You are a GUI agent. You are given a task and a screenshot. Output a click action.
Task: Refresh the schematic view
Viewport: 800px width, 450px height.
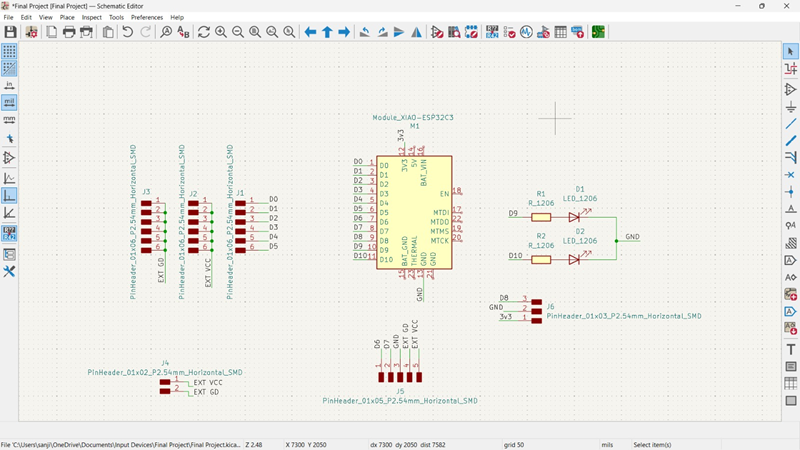point(204,32)
